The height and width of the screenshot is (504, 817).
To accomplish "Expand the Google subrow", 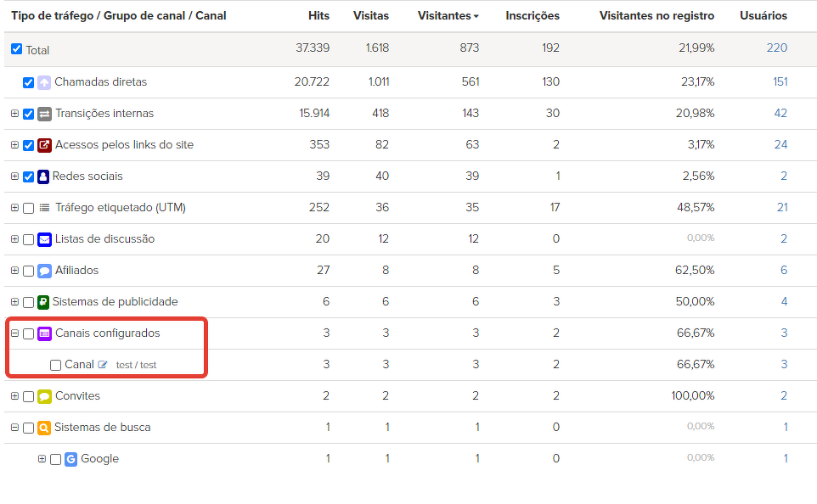I will point(42,459).
